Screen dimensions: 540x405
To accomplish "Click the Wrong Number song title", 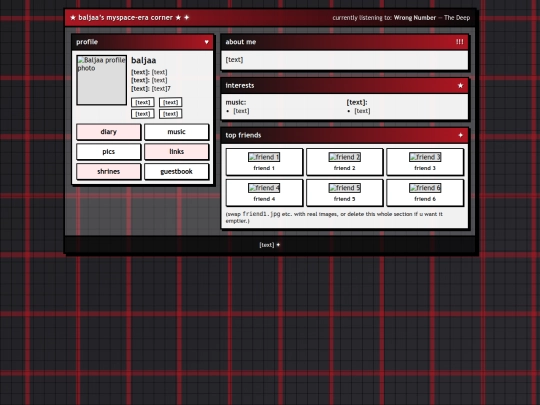I will coord(415,18).
